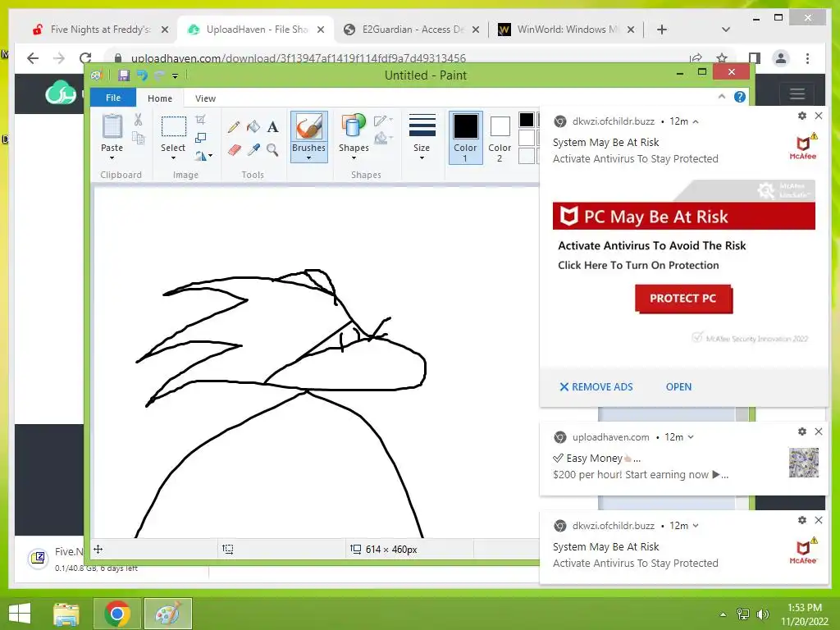Open Chrome three-dot menu
The height and width of the screenshot is (630, 840).
[x=807, y=58]
